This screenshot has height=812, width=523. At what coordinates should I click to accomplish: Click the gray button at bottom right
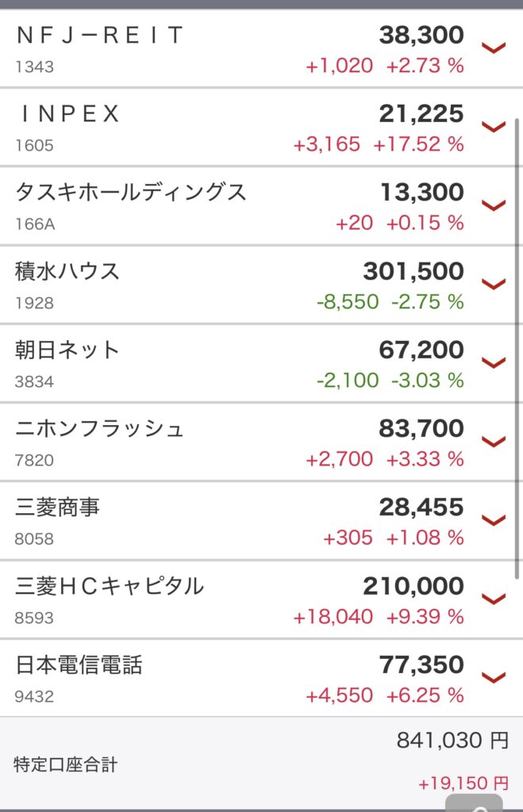[474, 802]
